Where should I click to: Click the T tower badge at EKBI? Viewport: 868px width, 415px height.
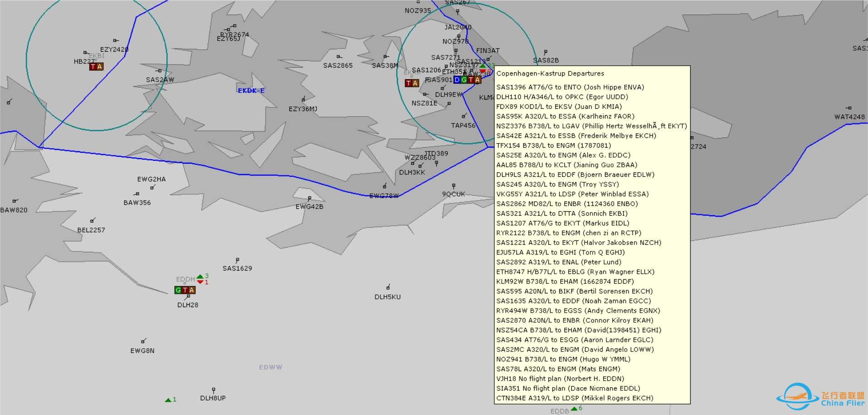pos(93,67)
